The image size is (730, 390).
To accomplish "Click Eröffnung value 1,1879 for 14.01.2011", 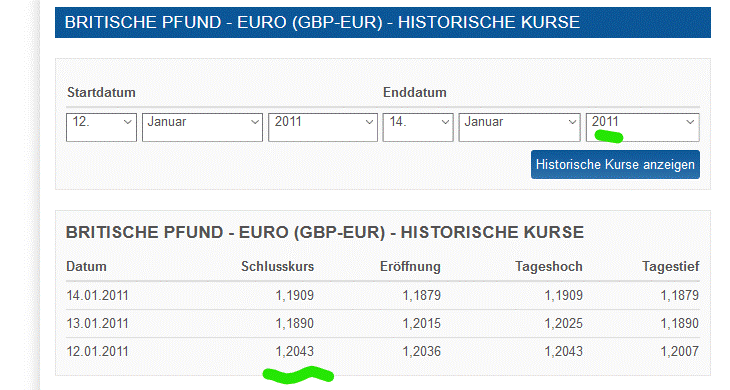I will 421,295.
